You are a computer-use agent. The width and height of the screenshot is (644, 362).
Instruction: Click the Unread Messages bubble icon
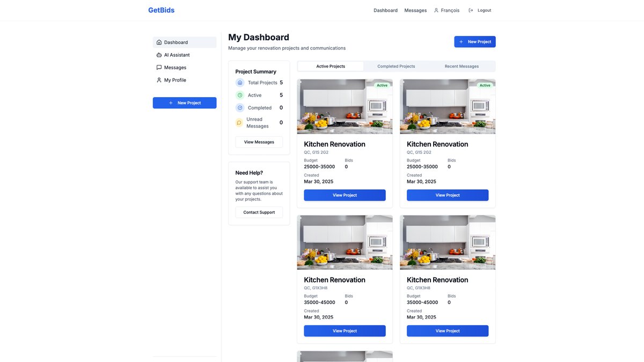[x=239, y=123]
